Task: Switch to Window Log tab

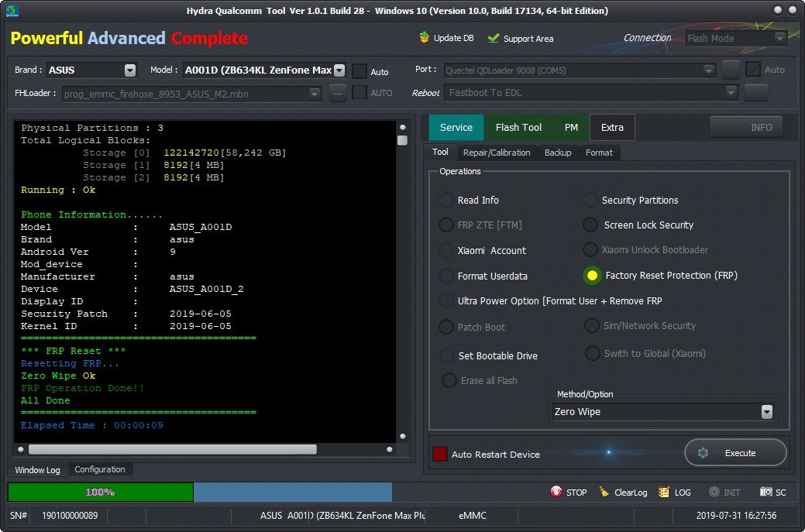Action: coord(37,470)
